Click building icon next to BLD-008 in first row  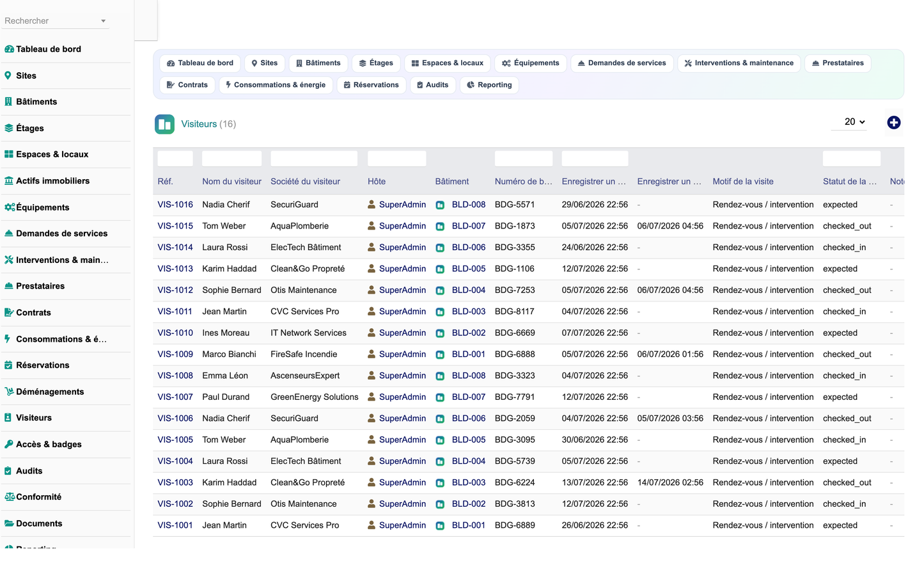click(440, 205)
